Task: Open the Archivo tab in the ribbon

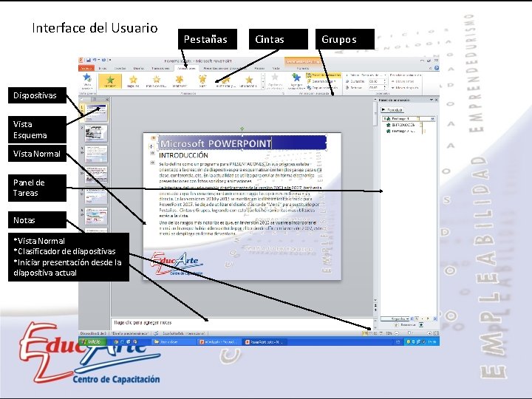Action: 86,68
